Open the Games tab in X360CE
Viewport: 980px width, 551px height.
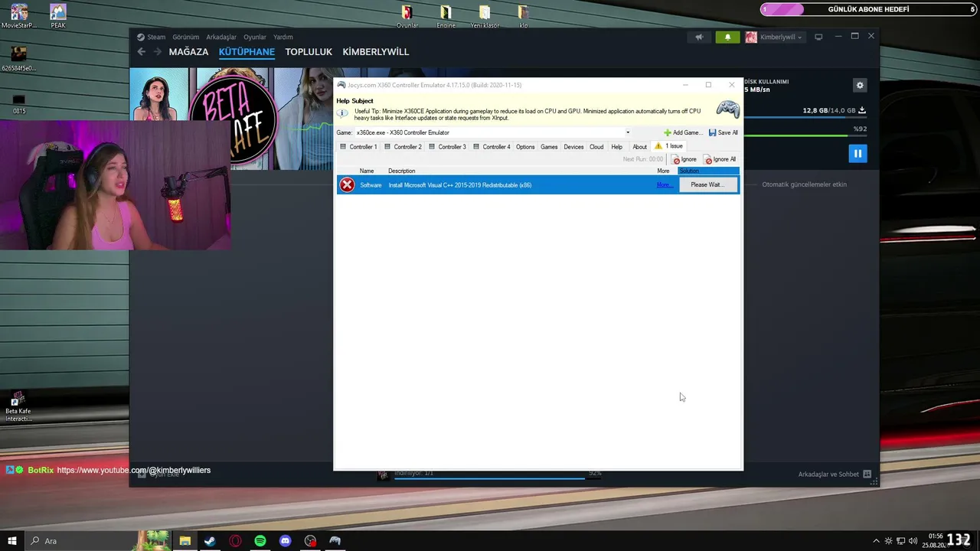coord(549,146)
